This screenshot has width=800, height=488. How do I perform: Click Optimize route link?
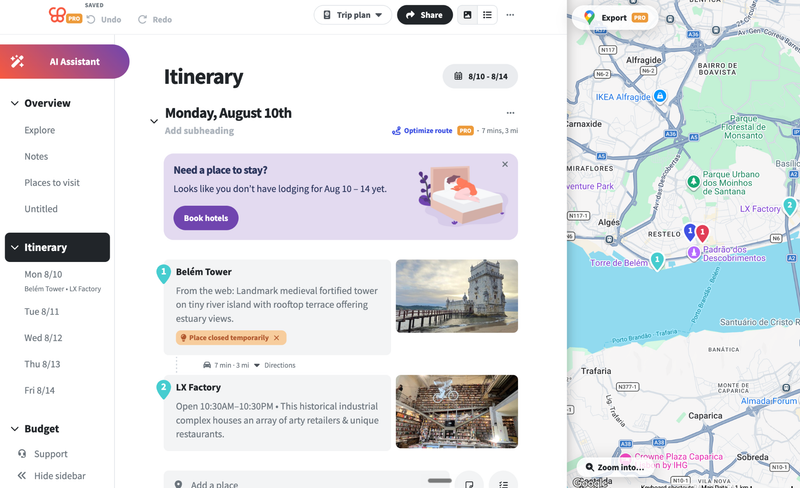pos(422,131)
